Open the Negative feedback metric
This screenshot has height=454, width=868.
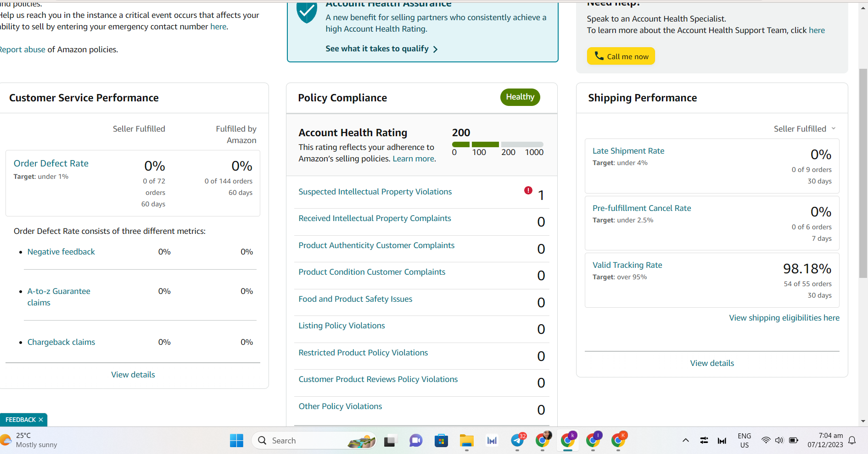pos(61,252)
